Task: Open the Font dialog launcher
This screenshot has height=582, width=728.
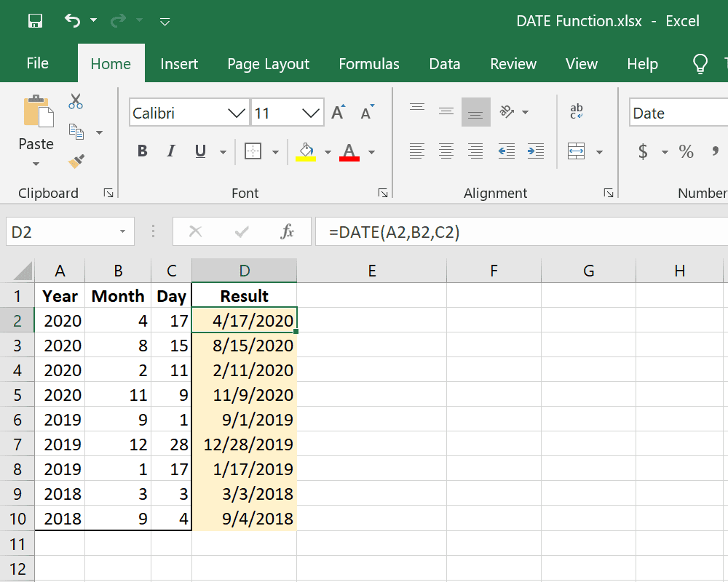Action: tap(383, 193)
